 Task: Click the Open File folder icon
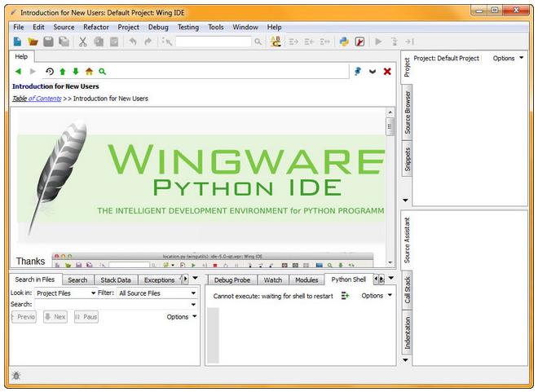(33, 42)
